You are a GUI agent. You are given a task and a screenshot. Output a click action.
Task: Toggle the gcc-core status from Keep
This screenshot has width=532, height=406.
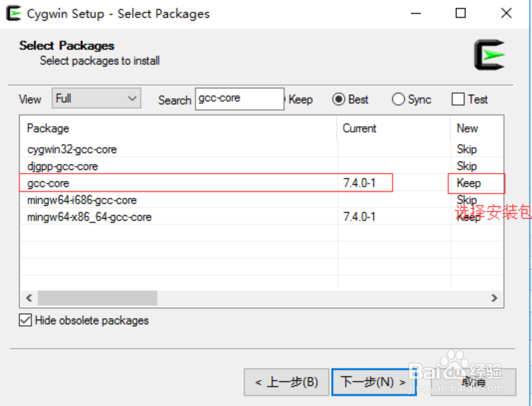(x=466, y=182)
